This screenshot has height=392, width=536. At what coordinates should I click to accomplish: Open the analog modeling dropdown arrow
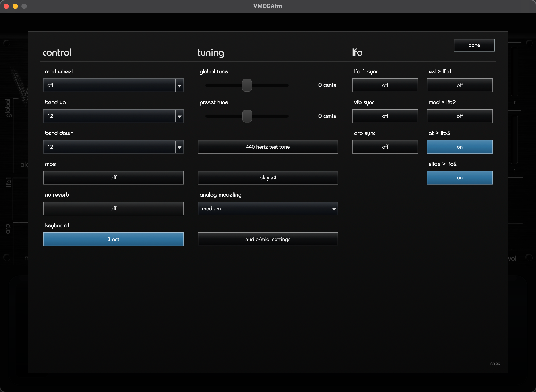tap(334, 209)
